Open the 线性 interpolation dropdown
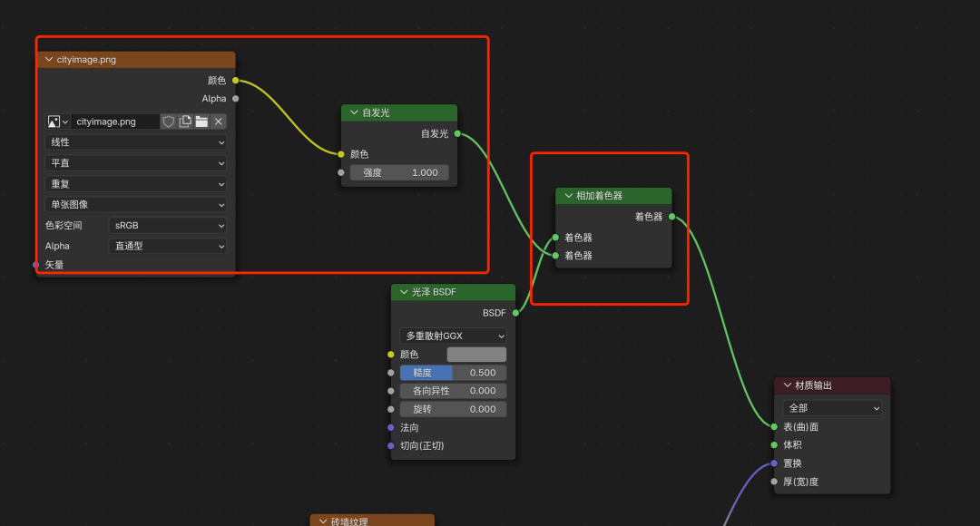 coord(136,142)
